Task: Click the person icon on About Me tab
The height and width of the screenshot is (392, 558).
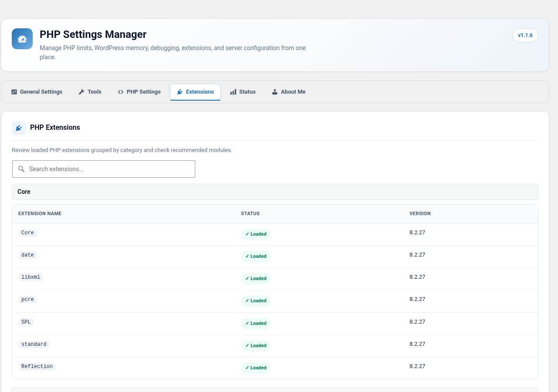Action: click(275, 92)
